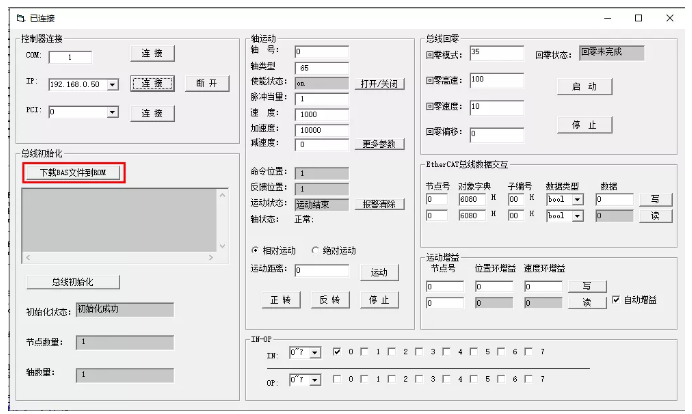Check IN channel 3 checkbox
This screenshot has width=692, height=414.
tap(419, 352)
